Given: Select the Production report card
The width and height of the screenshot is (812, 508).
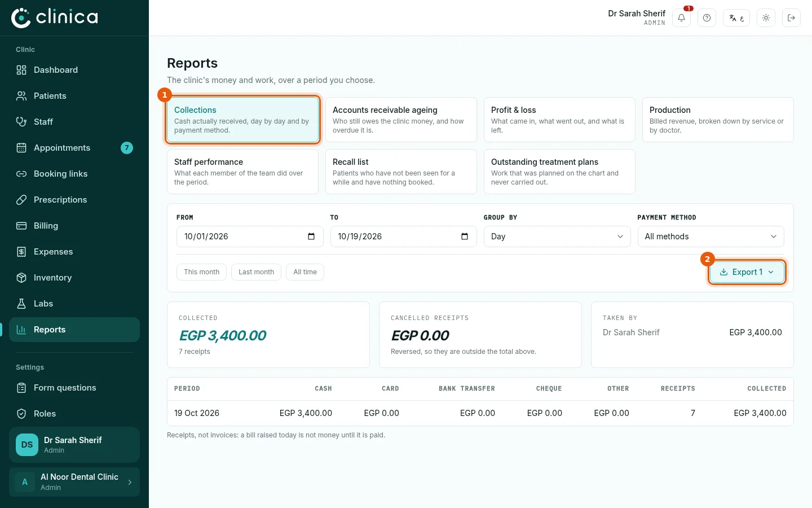Looking at the screenshot, I should pos(718,120).
